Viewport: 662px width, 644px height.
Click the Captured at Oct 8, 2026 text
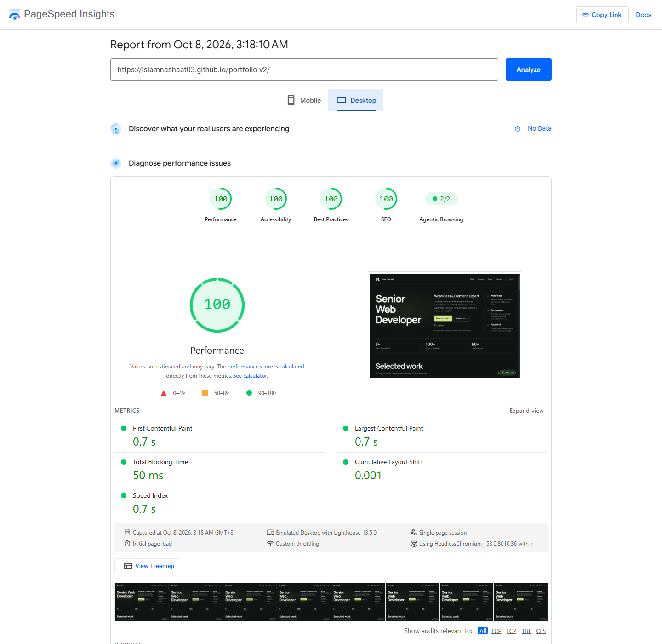(183, 533)
